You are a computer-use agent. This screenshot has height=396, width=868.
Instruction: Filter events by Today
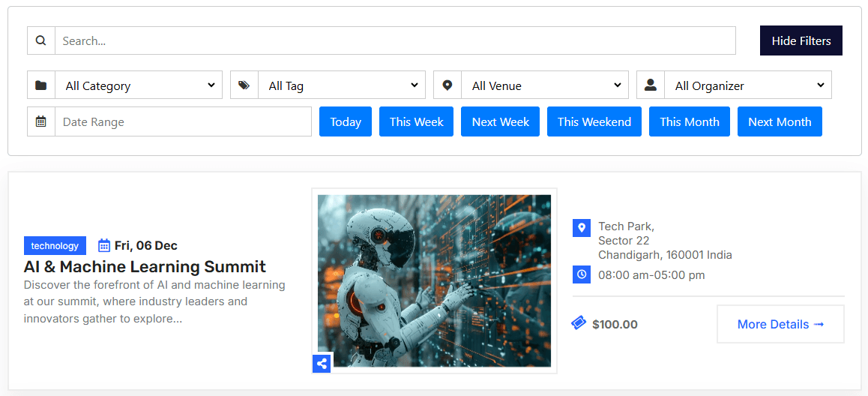coord(346,121)
